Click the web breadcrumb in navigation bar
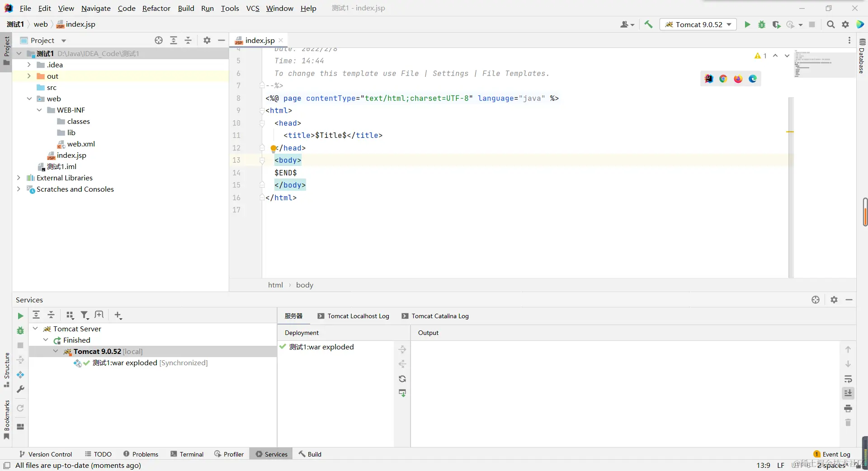This screenshot has width=868, height=471. (41, 24)
